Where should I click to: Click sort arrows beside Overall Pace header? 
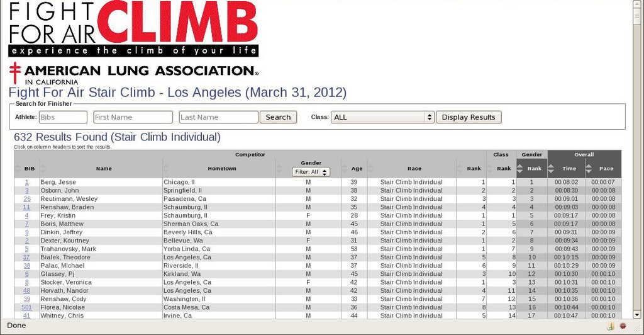[x=589, y=169]
